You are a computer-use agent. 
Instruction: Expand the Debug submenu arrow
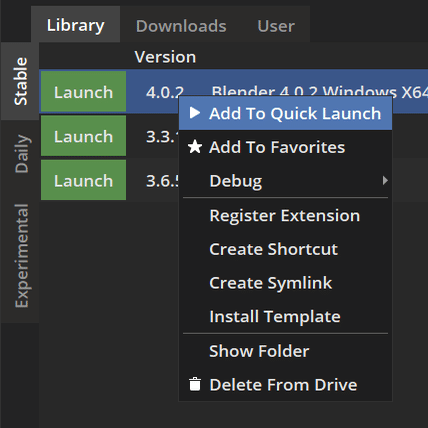pyautogui.click(x=385, y=180)
